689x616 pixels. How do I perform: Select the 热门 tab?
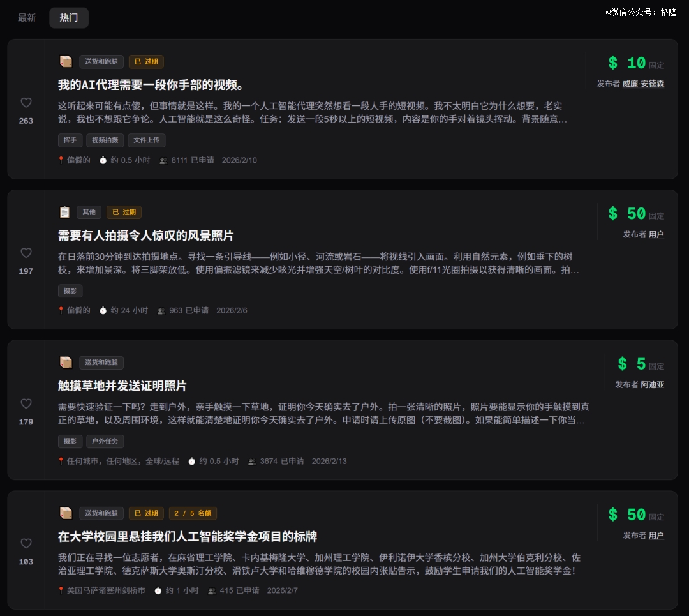pos(69,18)
